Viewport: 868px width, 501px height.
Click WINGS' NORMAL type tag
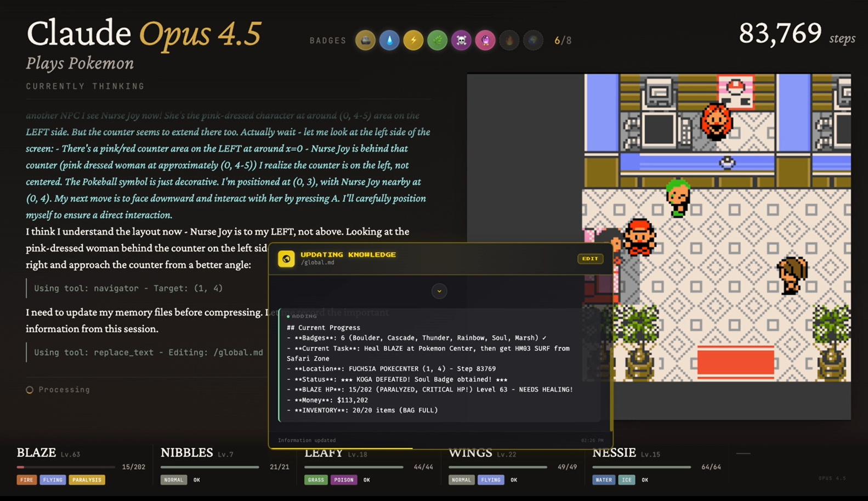(x=462, y=480)
